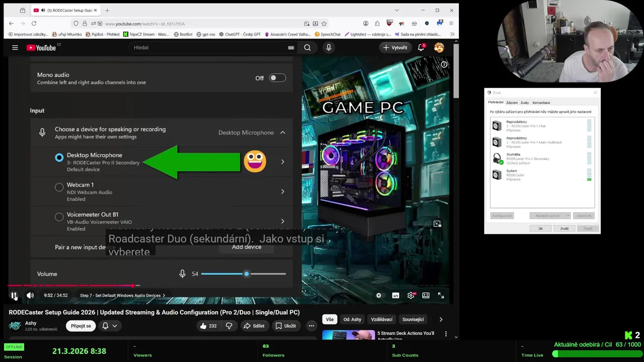The image size is (644, 362).
Task: Open dropdown arrow beside Nastavit výchozí
Action: coord(568,216)
